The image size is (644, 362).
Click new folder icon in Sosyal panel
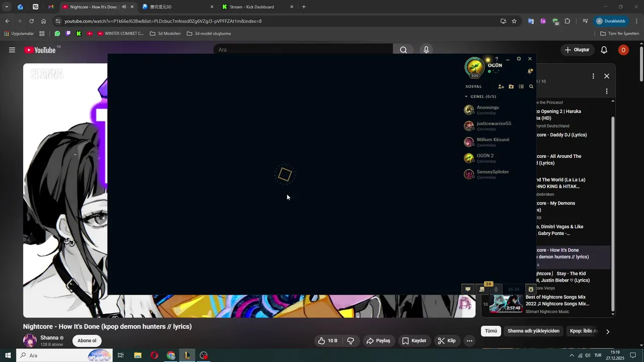[x=511, y=86]
